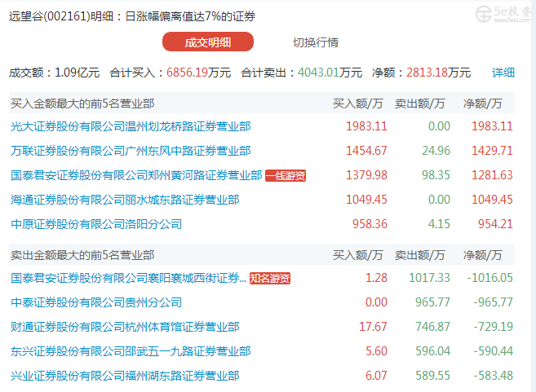Image resolution: width=536 pixels, height=392 pixels.
Task: Click the header 卖出金额最大的前5名营业部
Action: (82, 255)
